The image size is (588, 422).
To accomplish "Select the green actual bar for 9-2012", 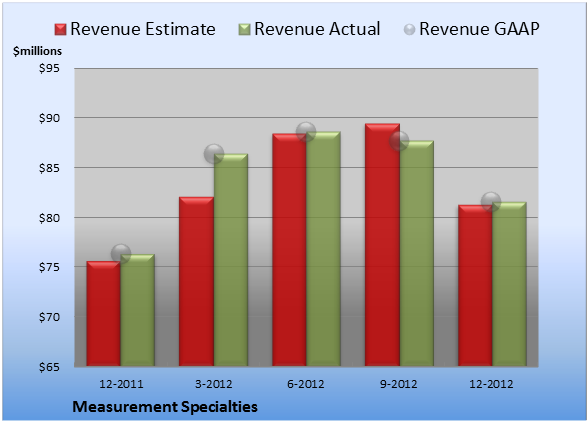I will tap(416, 254).
